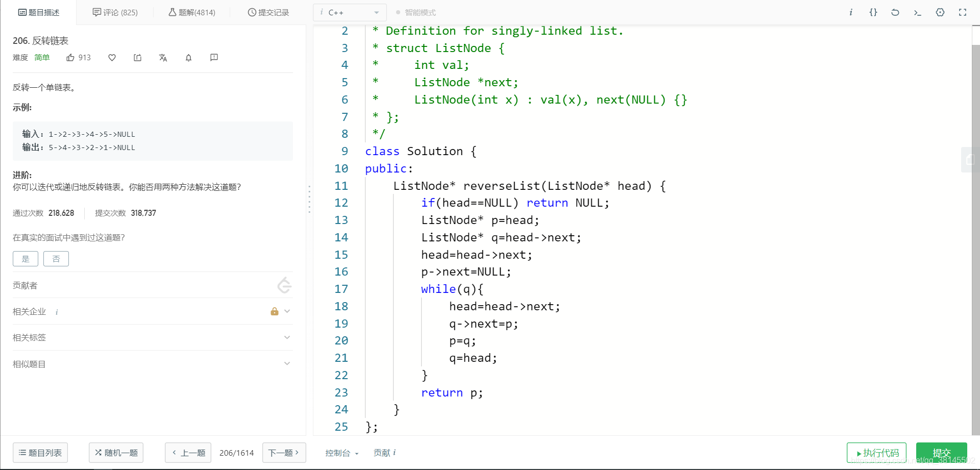Screen dimensions: 980x470
Task: Answer 否 to interview question
Action: point(56,259)
